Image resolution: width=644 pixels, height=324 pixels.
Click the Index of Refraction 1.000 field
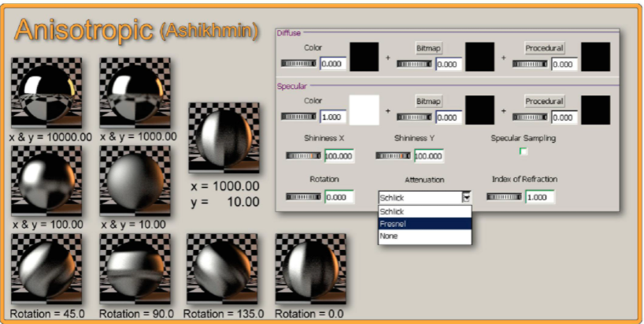(x=539, y=197)
